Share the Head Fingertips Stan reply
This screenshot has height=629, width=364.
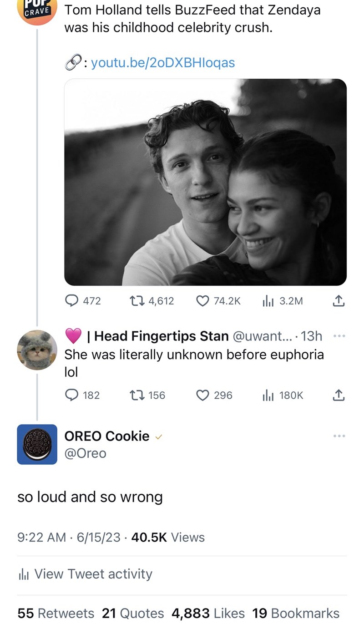tap(338, 395)
